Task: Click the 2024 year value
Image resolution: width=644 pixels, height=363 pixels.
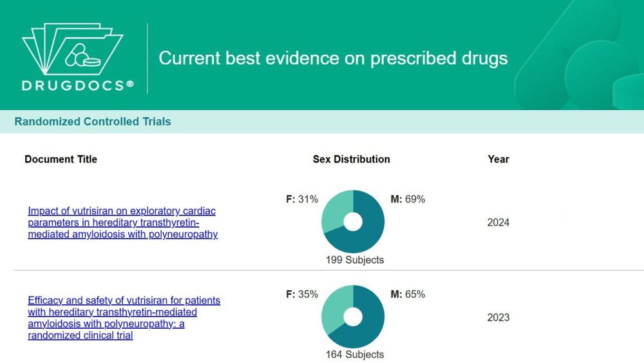Action: [498, 222]
